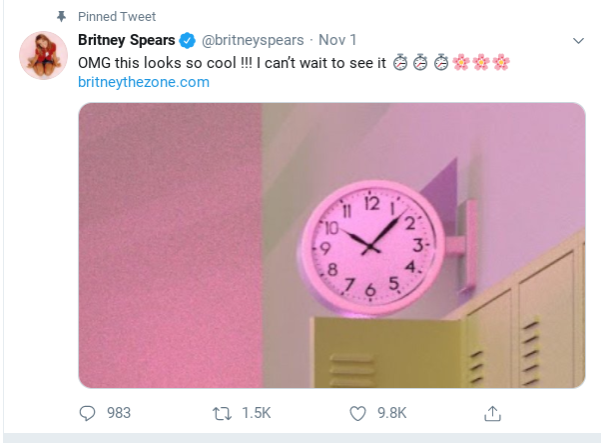This screenshot has width=601, height=443.
Task: Open the share upload icon
Action: [493, 413]
